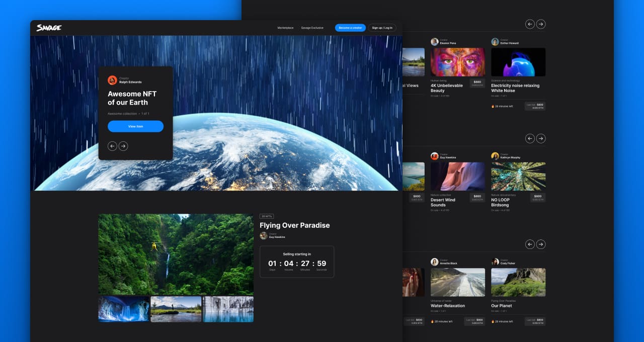
Task: Click the Become a creator button
Action: (x=350, y=28)
